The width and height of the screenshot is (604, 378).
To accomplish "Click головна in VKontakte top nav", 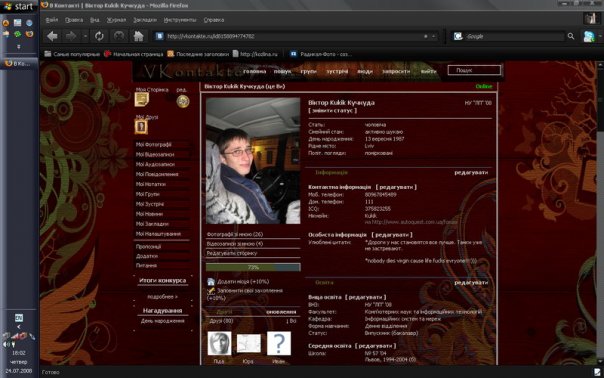I will click(x=255, y=71).
